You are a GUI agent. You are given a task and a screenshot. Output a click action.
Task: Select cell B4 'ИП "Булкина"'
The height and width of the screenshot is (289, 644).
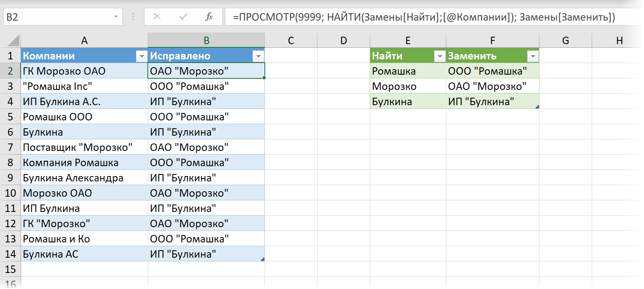206,101
